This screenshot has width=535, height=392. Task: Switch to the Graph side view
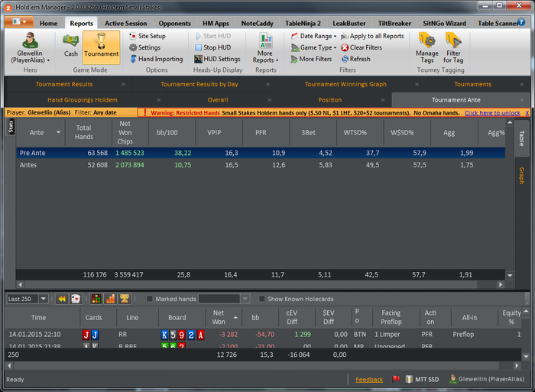coord(521,175)
